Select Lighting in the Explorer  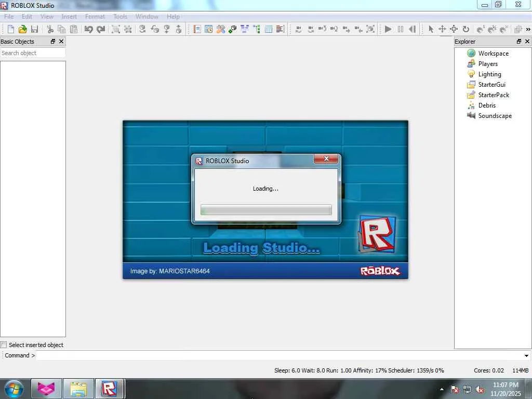(x=489, y=74)
